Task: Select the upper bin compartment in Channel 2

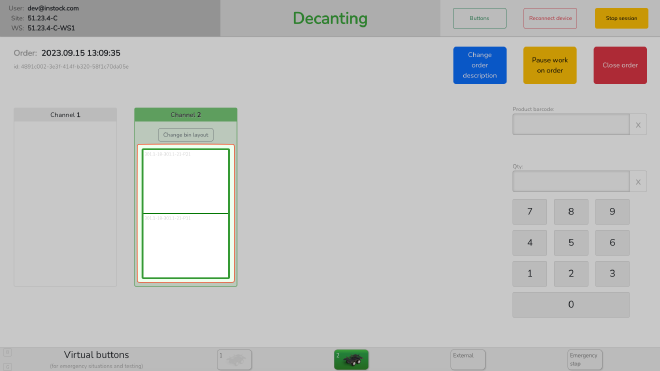Action: coord(186,181)
